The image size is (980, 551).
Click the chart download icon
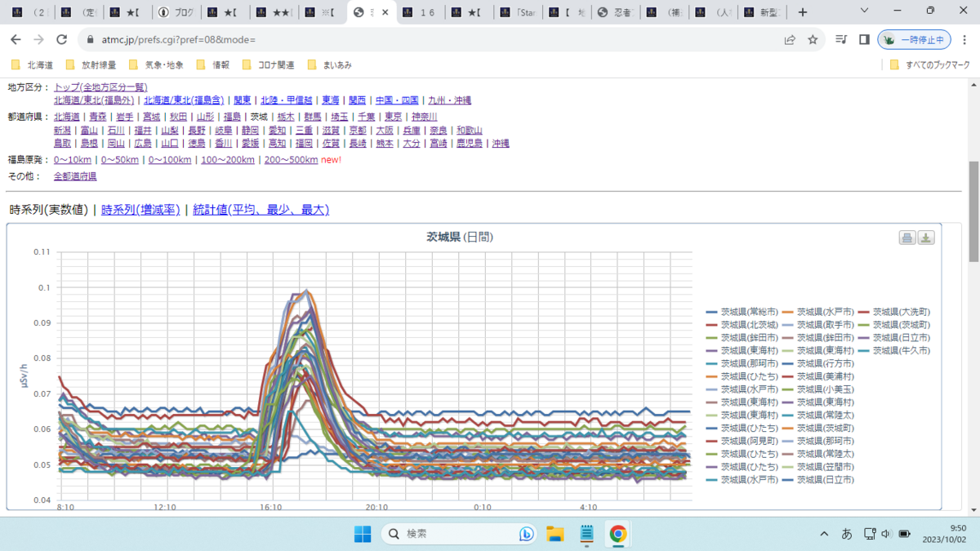926,238
